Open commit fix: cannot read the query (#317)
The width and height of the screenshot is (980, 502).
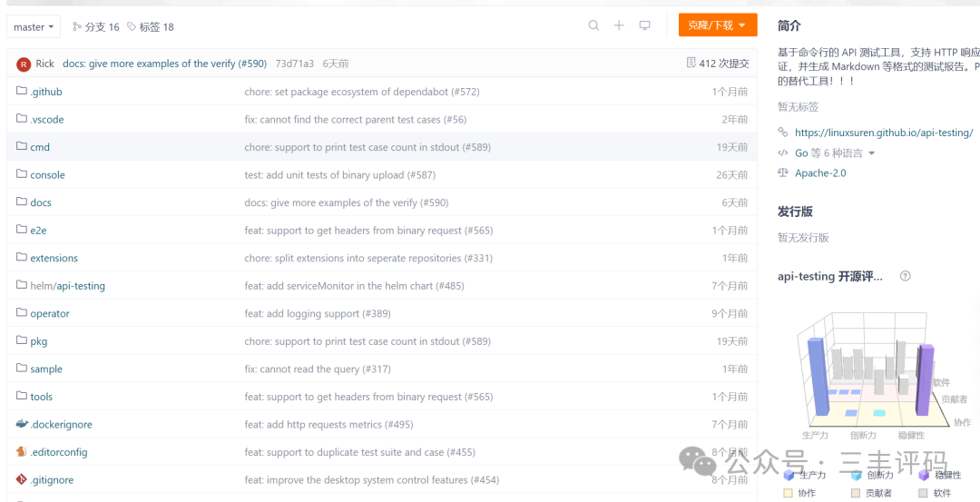coord(318,369)
